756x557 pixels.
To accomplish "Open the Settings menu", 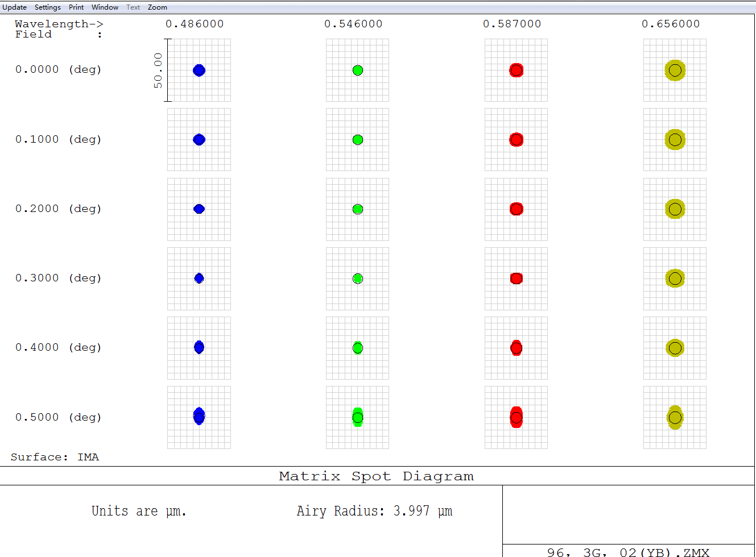I will coord(48,7).
